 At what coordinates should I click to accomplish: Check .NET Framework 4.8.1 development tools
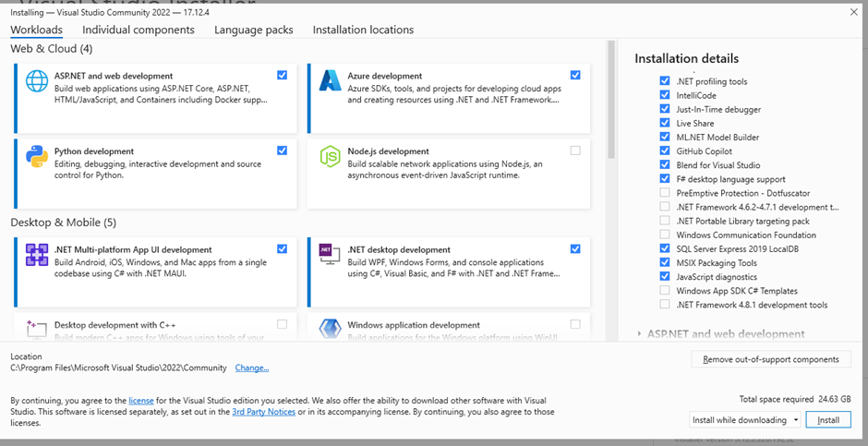pos(665,305)
